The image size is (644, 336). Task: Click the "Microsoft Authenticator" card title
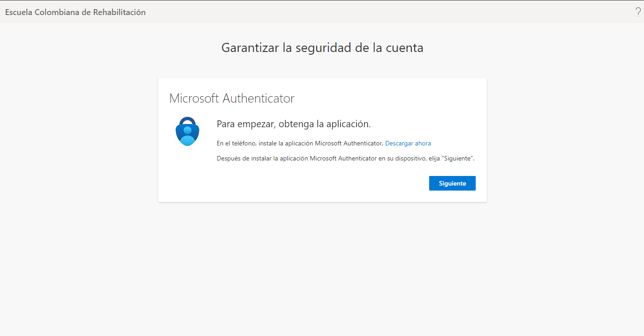coord(232,98)
